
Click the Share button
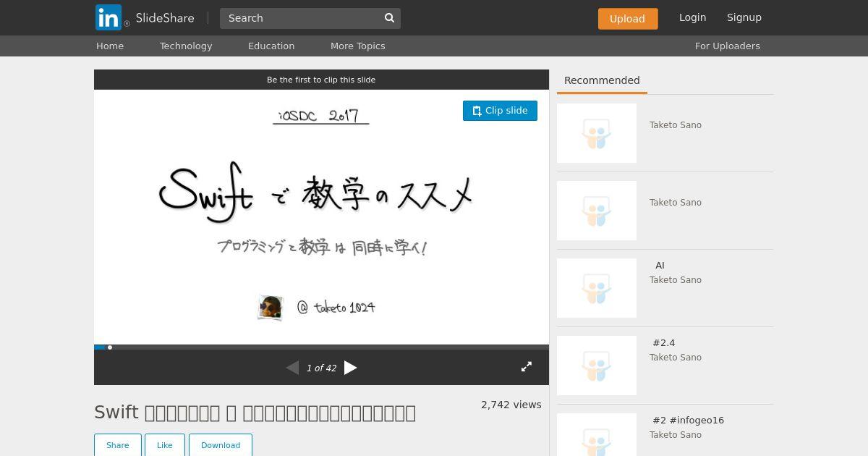pos(118,445)
